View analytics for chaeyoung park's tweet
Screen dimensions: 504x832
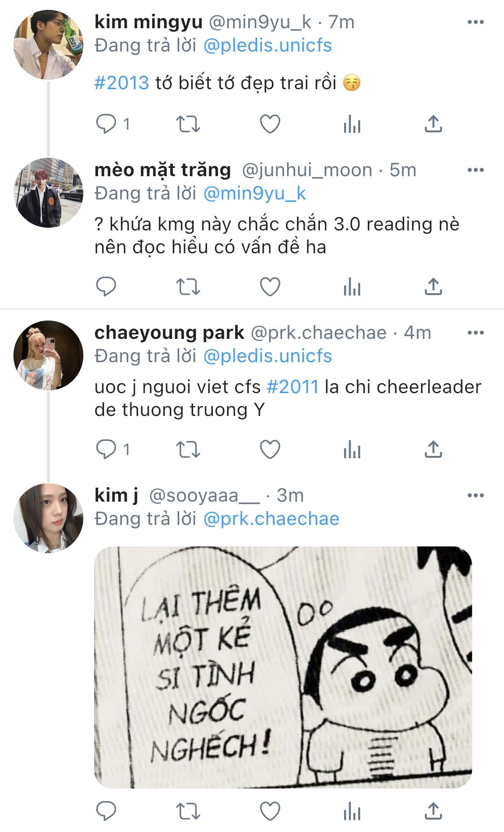(x=352, y=450)
